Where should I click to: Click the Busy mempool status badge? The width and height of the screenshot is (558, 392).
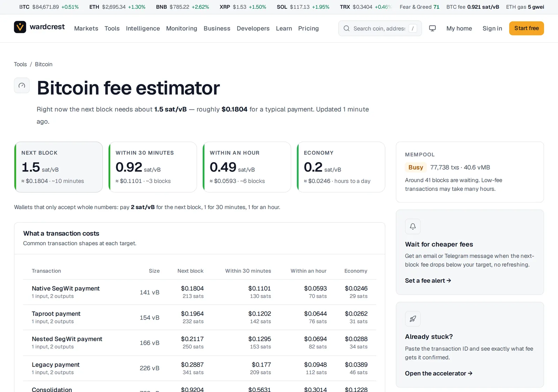(x=416, y=168)
